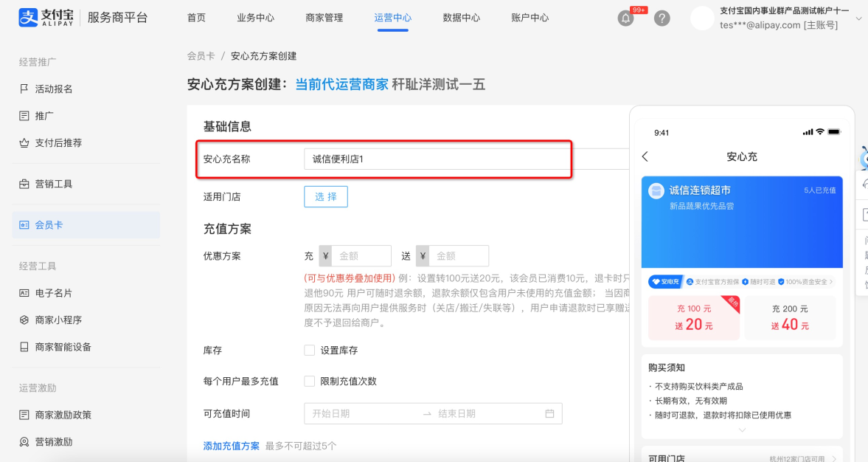
Task: Click the 安心充 badge in preview
Action: tap(665, 282)
